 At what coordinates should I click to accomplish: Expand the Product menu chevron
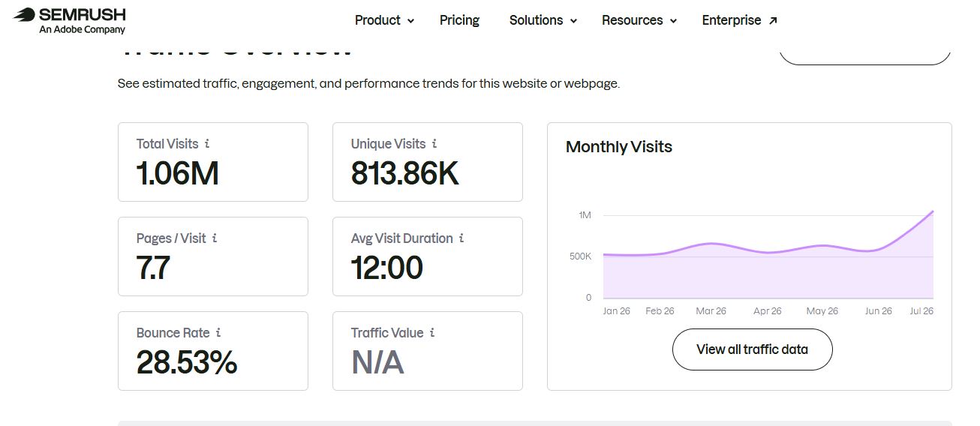(410, 21)
